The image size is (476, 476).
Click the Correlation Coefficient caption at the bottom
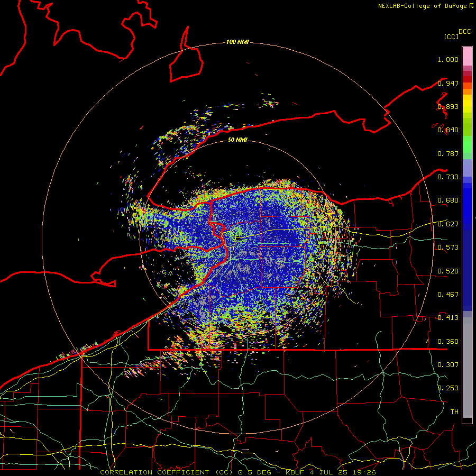pyautogui.click(x=238, y=472)
